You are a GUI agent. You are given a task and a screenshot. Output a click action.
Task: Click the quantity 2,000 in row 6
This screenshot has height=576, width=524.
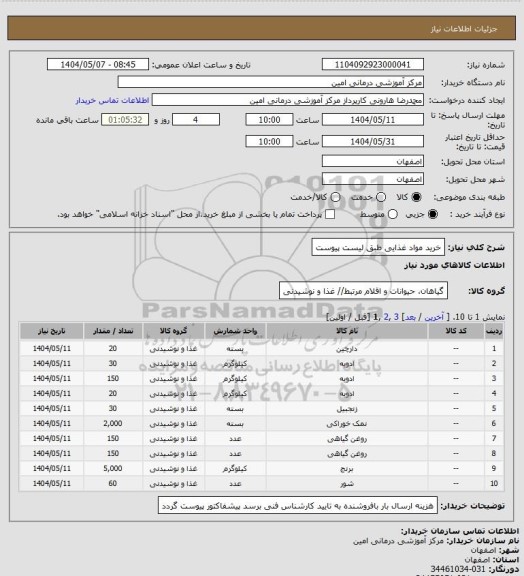pos(113,424)
